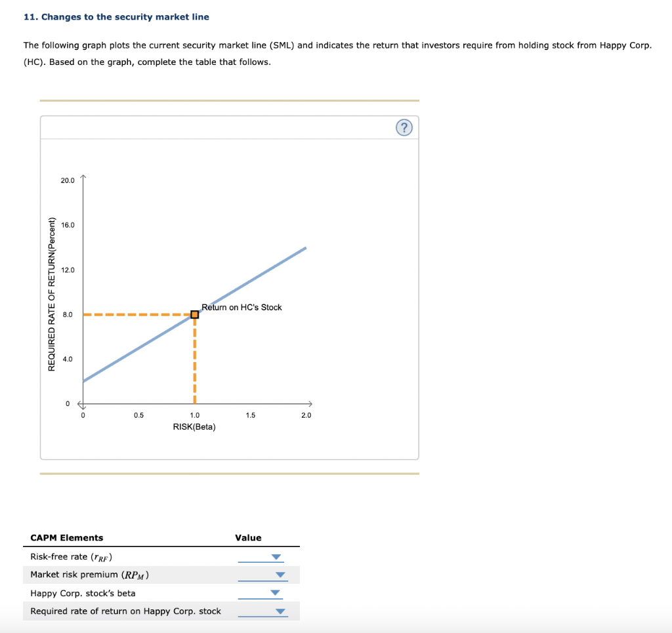This screenshot has height=633, width=672.
Task: Select the CAPM Elements column header
Action: click(x=66, y=537)
